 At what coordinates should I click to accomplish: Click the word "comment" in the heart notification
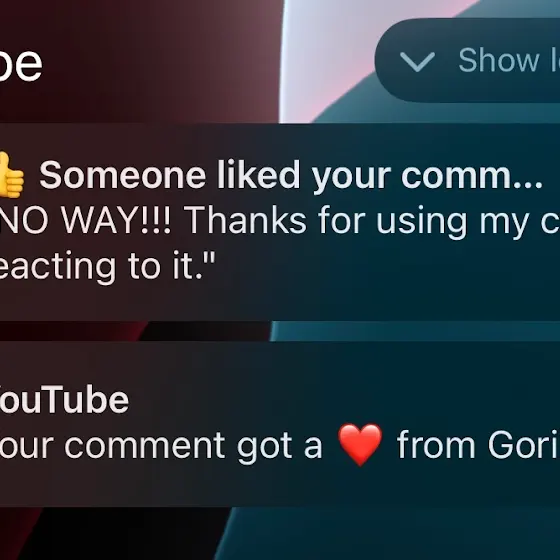click(145, 445)
